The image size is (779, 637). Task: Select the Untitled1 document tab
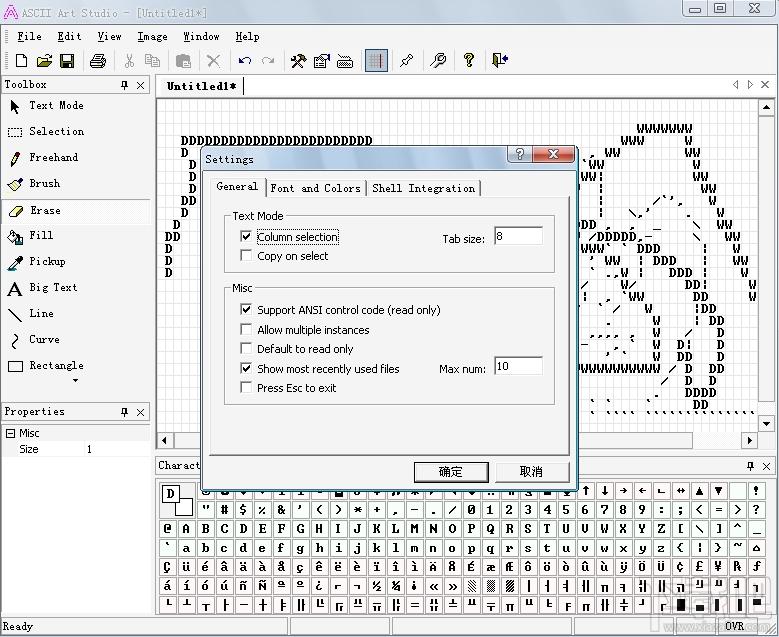[x=201, y=86]
